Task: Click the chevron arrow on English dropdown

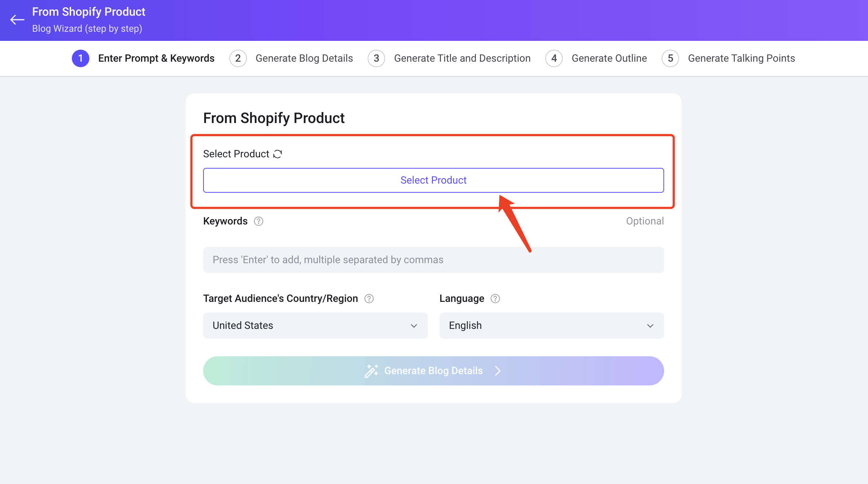Action: click(x=650, y=326)
